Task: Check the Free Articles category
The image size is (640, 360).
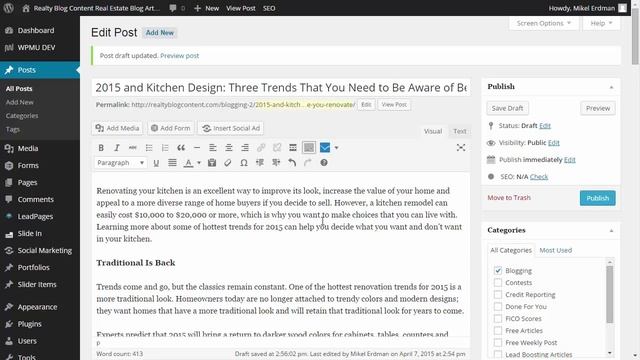Action: point(498,331)
